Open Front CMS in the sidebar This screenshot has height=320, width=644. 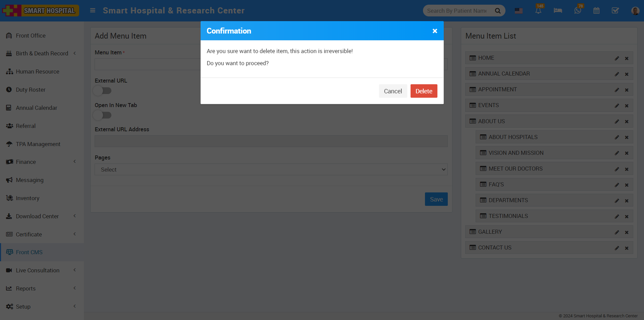(29, 252)
